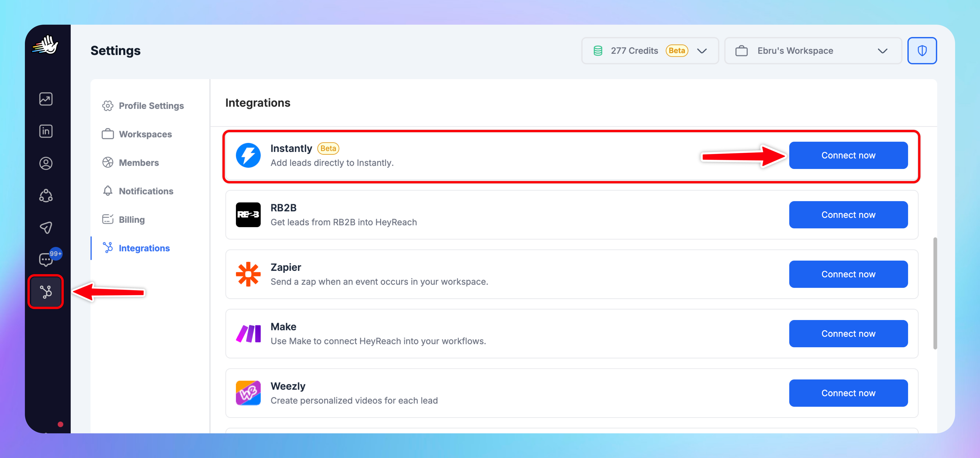Click Connect now for Zapier
This screenshot has height=458, width=980.
(848, 274)
